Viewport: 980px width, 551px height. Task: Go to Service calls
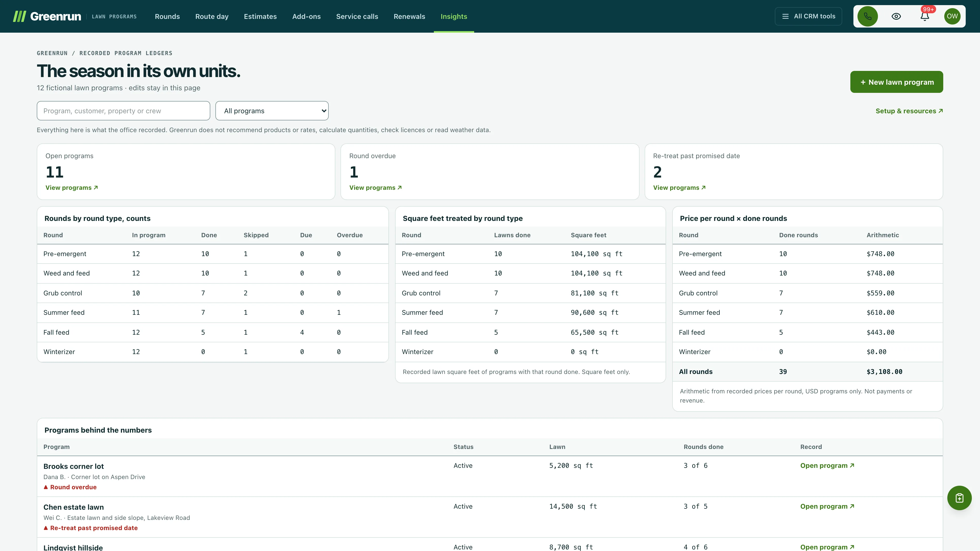click(357, 16)
